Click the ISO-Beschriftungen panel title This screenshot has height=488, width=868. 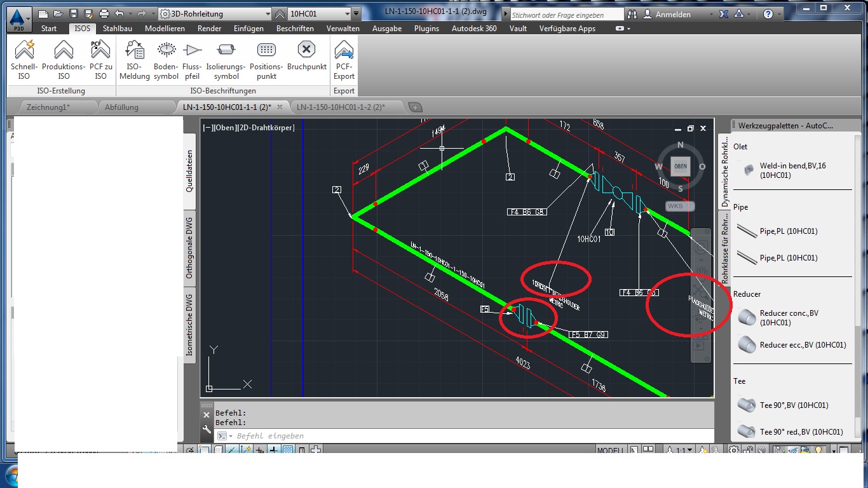223,91
